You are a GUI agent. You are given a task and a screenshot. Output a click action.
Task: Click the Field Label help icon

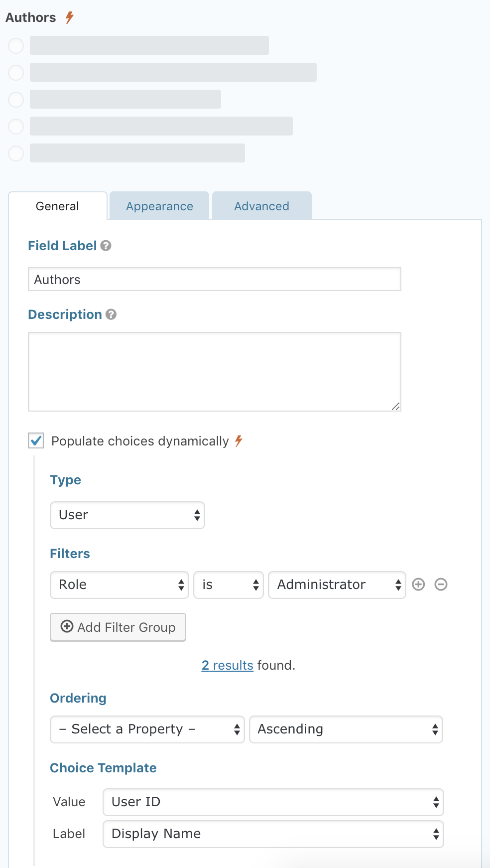106,246
